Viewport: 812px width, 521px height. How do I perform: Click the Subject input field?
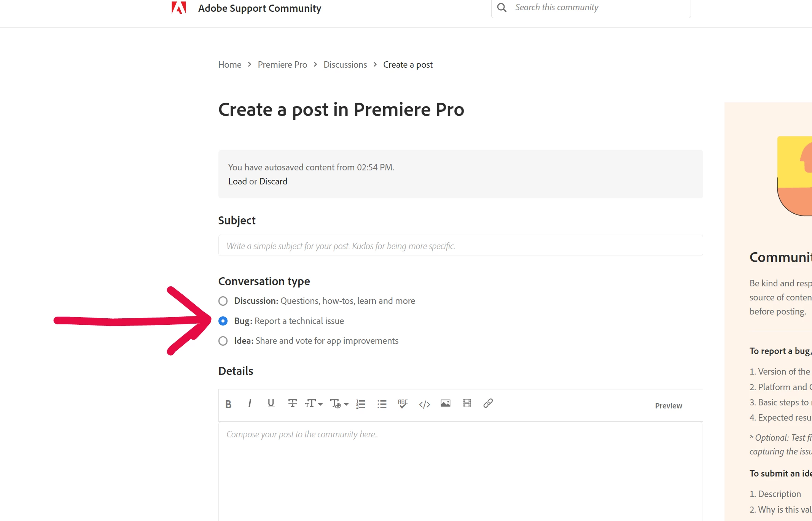(460, 246)
